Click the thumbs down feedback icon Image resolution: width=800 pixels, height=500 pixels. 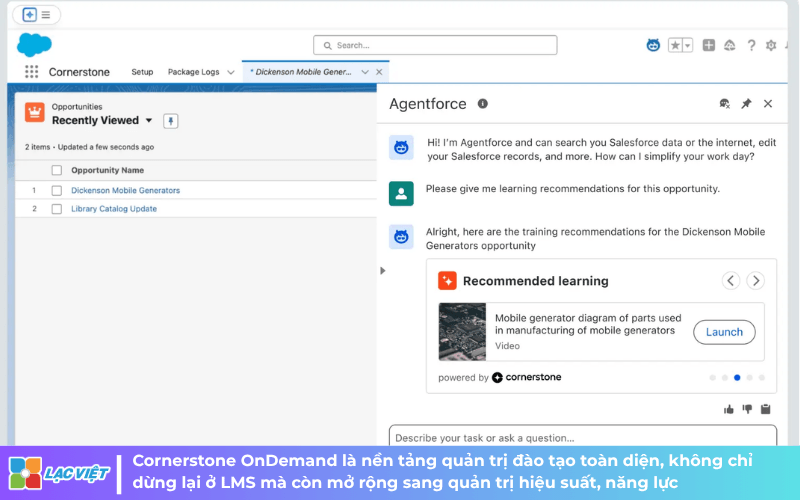tap(747, 409)
